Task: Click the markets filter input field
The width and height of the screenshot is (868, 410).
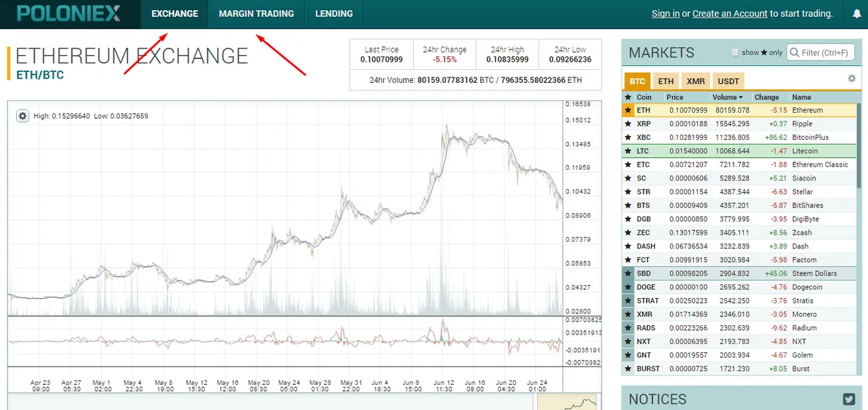Action: point(821,52)
